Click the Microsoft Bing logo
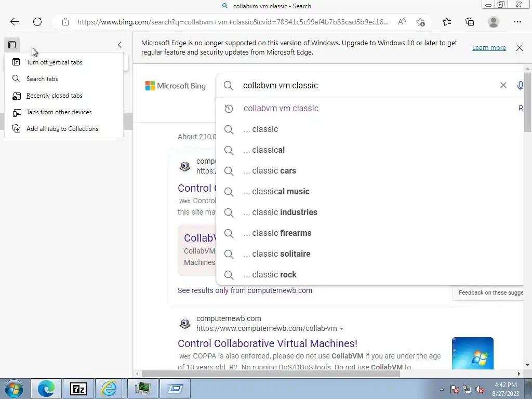This screenshot has height=399, width=532. pyautogui.click(x=176, y=86)
